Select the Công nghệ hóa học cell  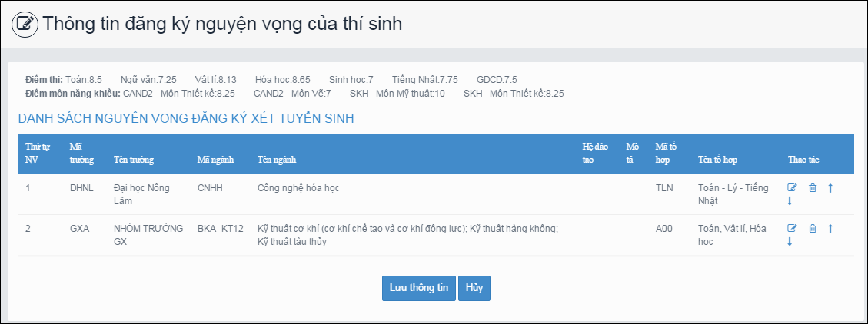click(298, 187)
